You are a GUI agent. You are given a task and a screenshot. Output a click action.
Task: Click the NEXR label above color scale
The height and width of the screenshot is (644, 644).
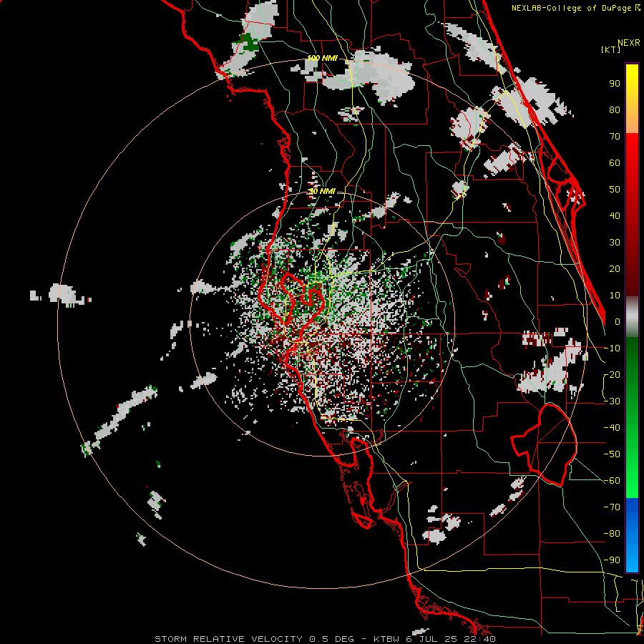click(x=629, y=43)
